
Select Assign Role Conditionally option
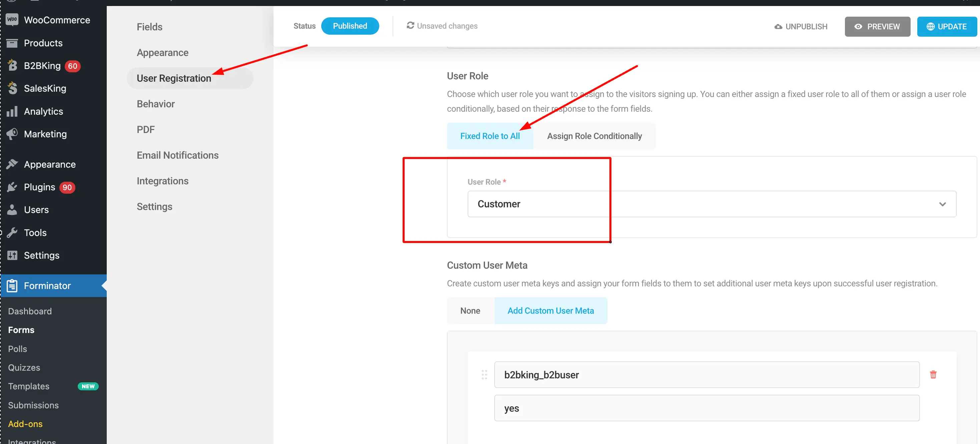(594, 136)
